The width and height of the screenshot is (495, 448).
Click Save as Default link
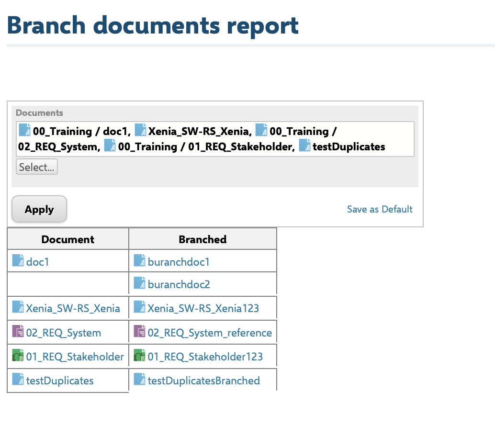(x=380, y=209)
